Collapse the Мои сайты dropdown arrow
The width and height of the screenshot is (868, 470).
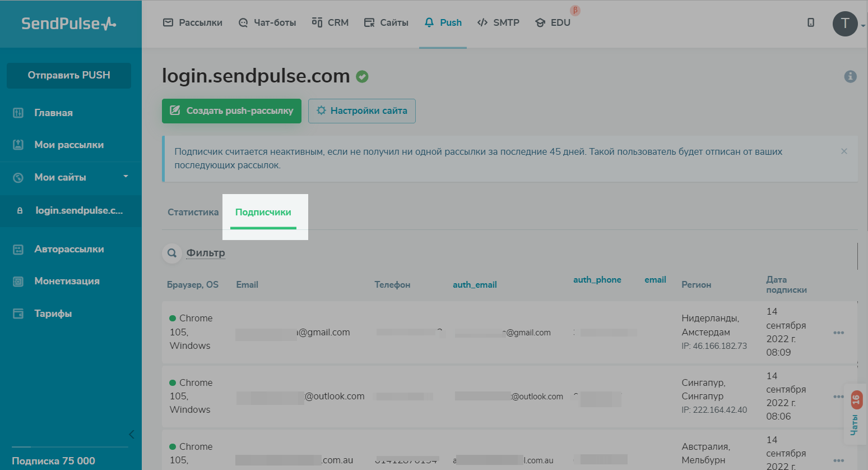pyautogui.click(x=126, y=177)
